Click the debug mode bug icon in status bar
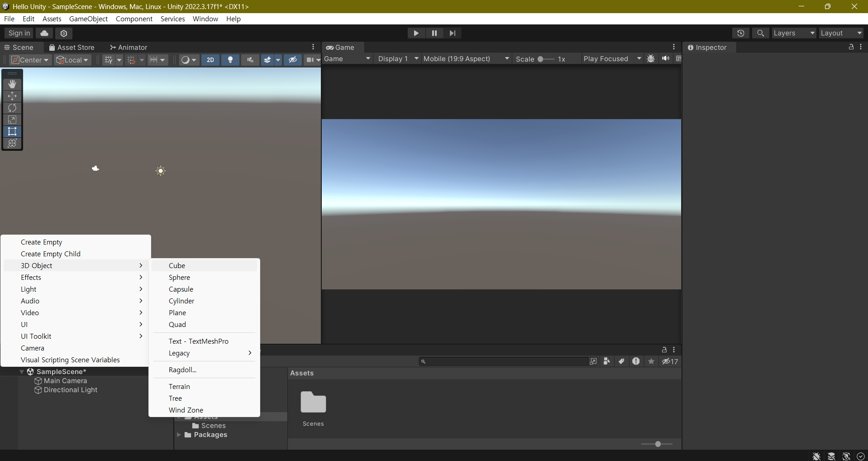The image size is (868, 461). click(816, 456)
